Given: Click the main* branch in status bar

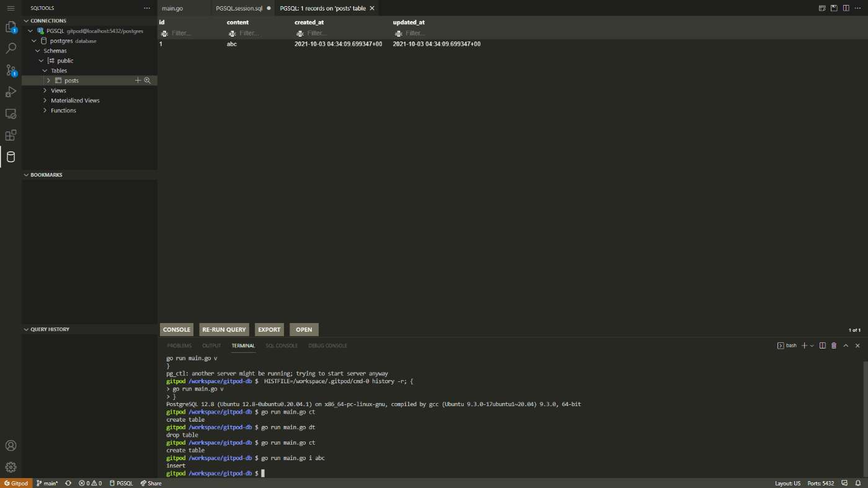Looking at the screenshot, I should point(46,483).
